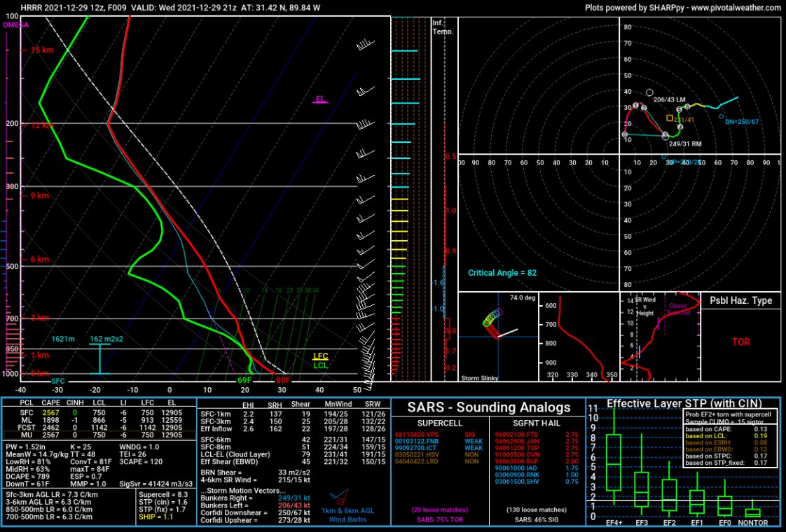Click the Effective Layer STP (with CIN) heading

click(684, 403)
